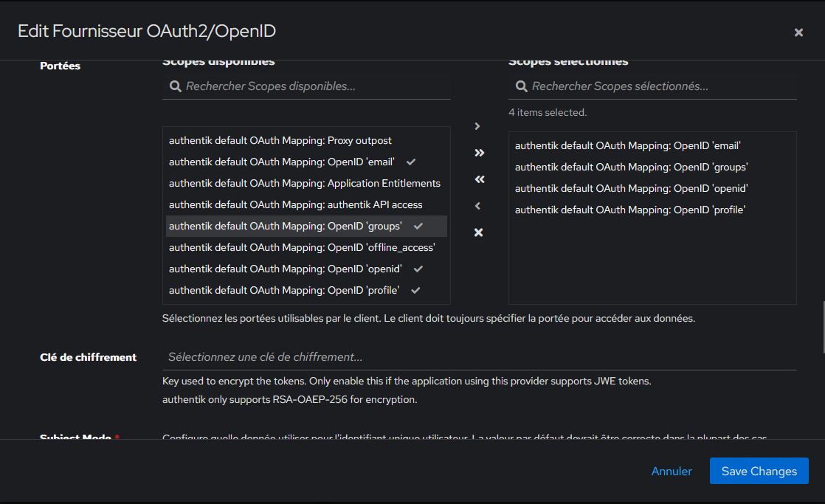Viewport: 825px width, 504px height.
Task: Close the Edit Fournisseur OAuth2/OpenID dialog
Action: coord(798,32)
